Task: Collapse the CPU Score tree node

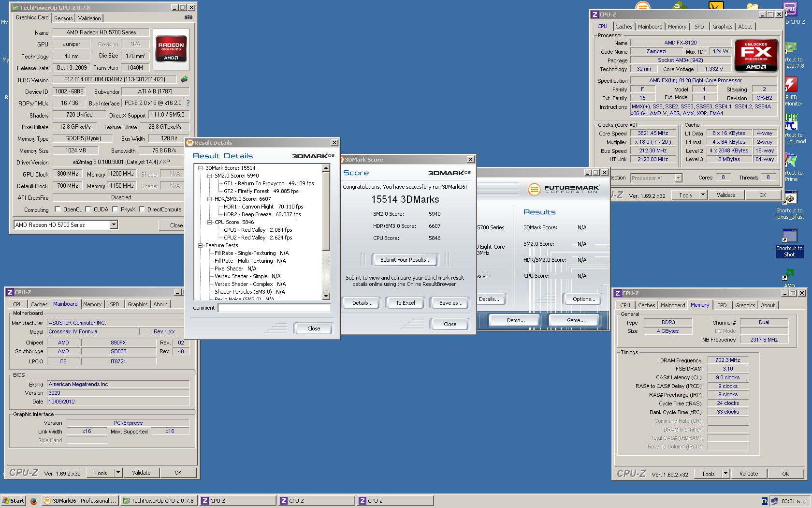Action: [210, 222]
